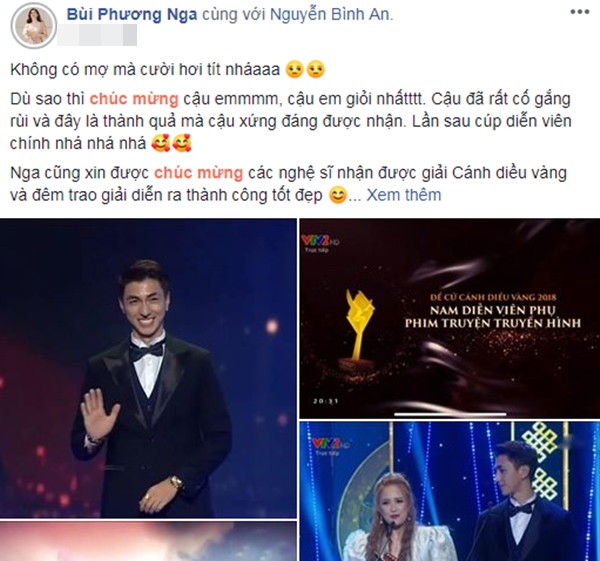The height and width of the screenshot is (561, 600).
Task: Open the three-dot post options menu
Action: (x=579, y=12)
